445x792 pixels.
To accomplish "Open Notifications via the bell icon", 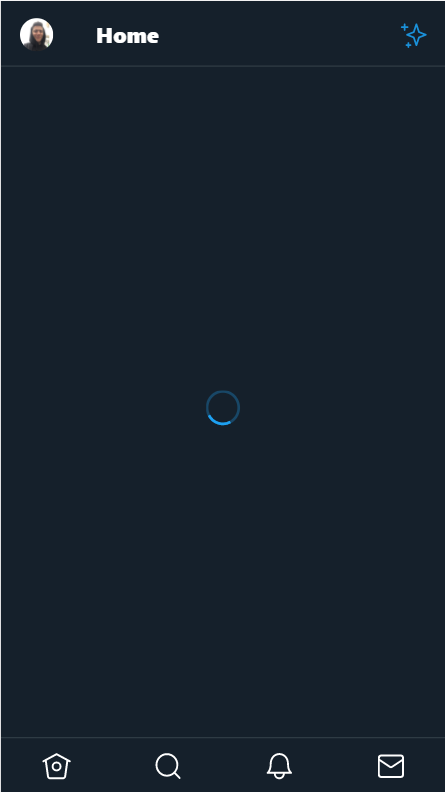I will point(279,766).
